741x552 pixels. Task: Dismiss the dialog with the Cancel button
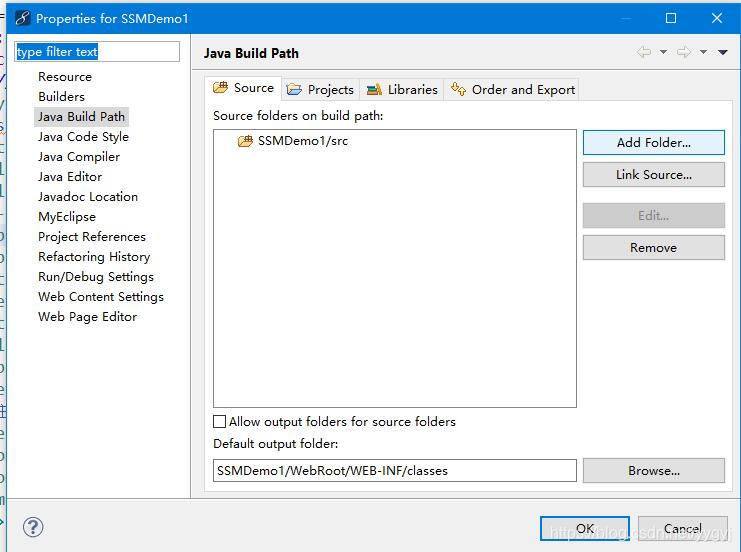[683, 528]
